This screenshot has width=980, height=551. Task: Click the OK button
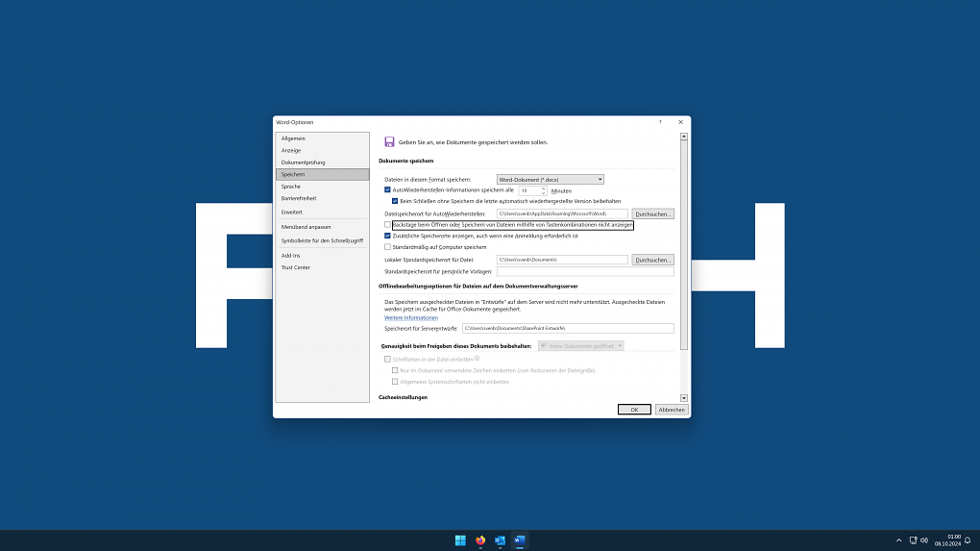click(x=634, y=410)
